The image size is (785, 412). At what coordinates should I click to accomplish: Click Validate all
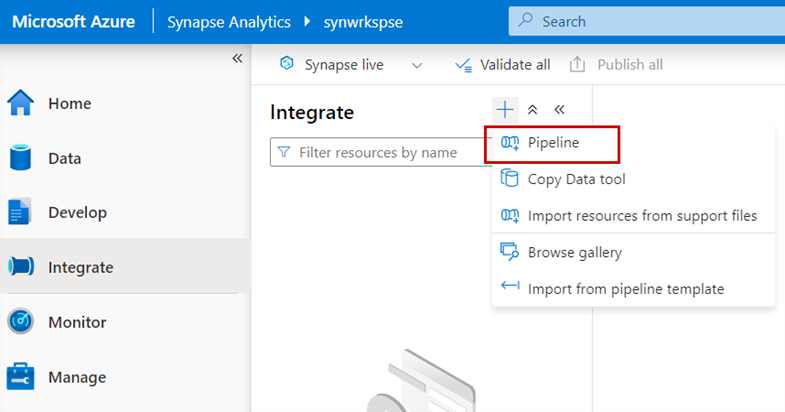point(502,65)
